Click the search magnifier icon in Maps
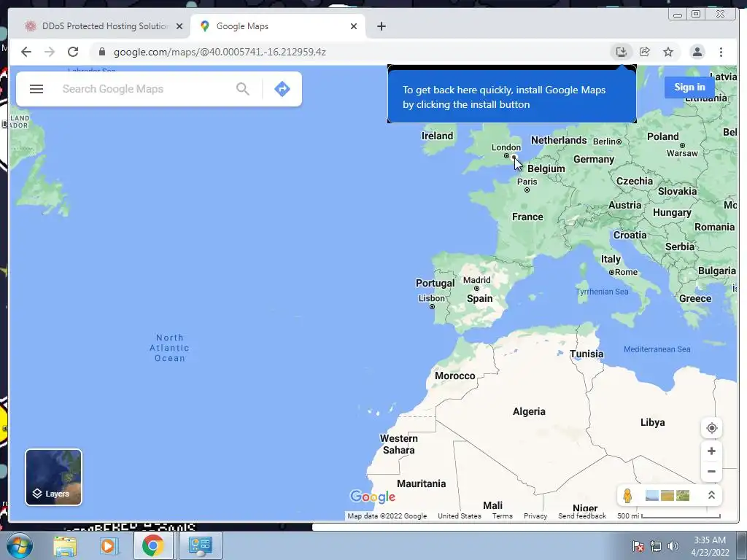Image resolution: width=747 pixels, height=560 pixels. pyautogui.click(x=242, y=89)
